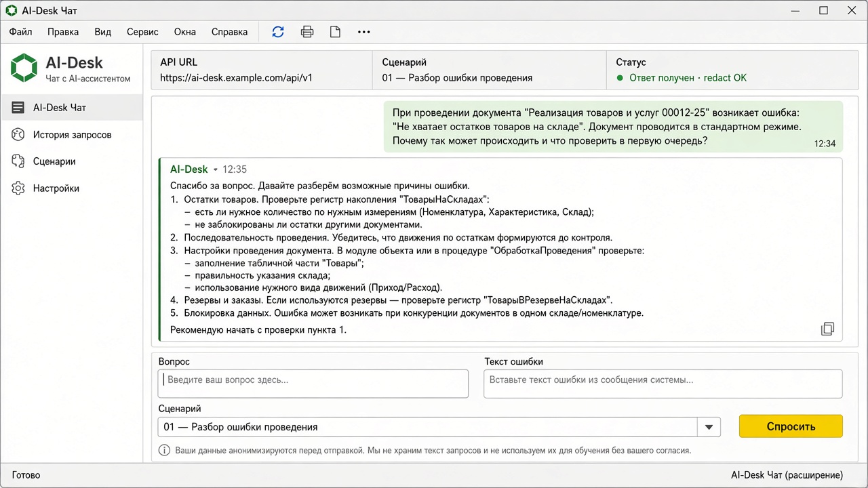Screen dimensions: 868x488
Task: Click the Сценарии sidebar icon
Action: tap(19, 161)
